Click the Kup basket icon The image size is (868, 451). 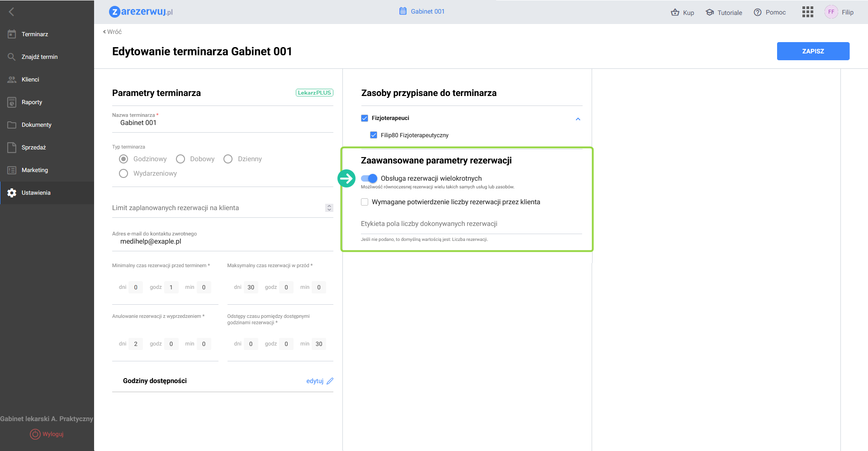pos(675,12)
